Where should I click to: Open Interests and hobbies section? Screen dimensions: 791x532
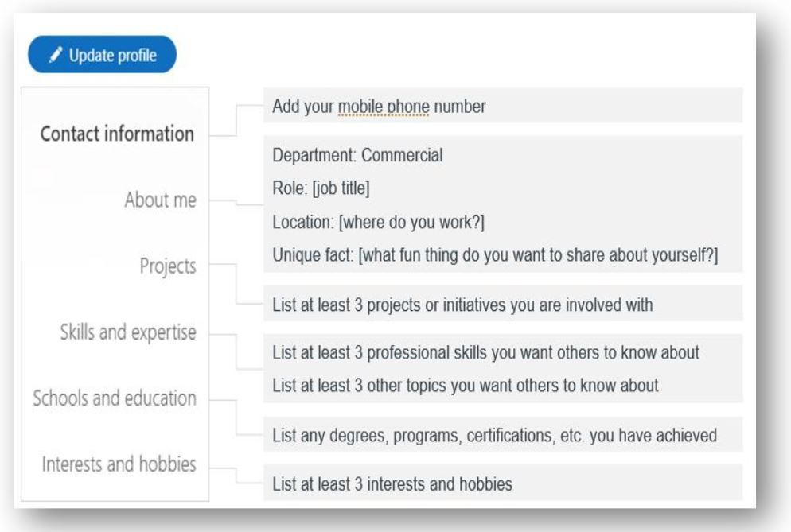click(119, 464)
